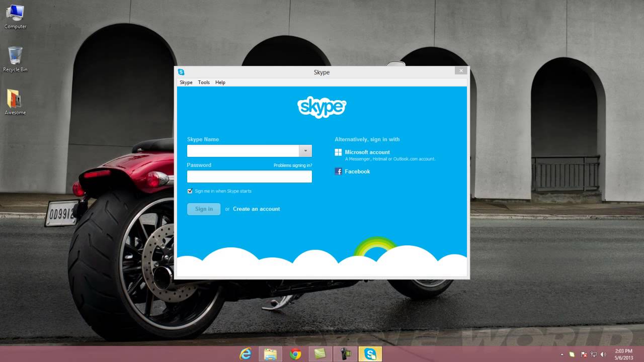Screen dimensions: 644x362
Task: Click the Skype Name field label
Action: 203,139
